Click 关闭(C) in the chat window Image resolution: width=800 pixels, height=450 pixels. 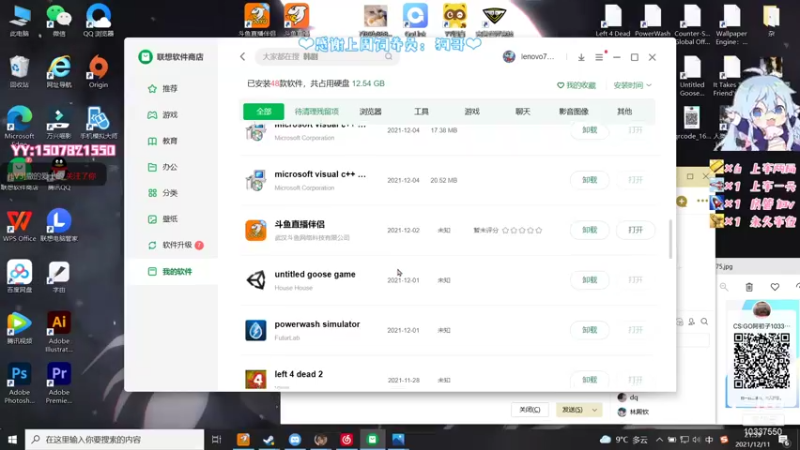click(x=530, y=410)
